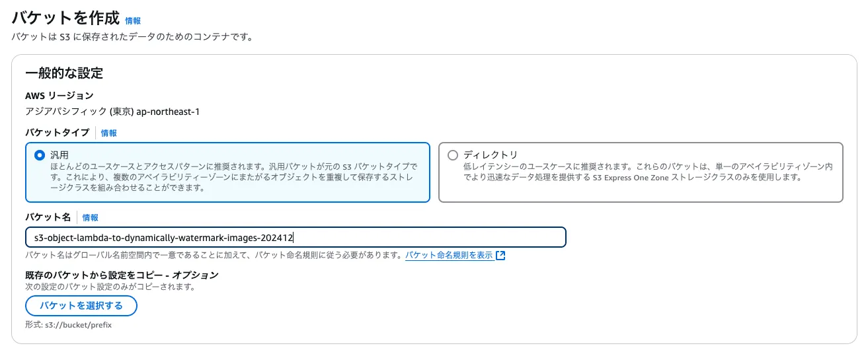
Task: Click the ap-northeast-1 region value text
Action: click(x=168, y=112)
